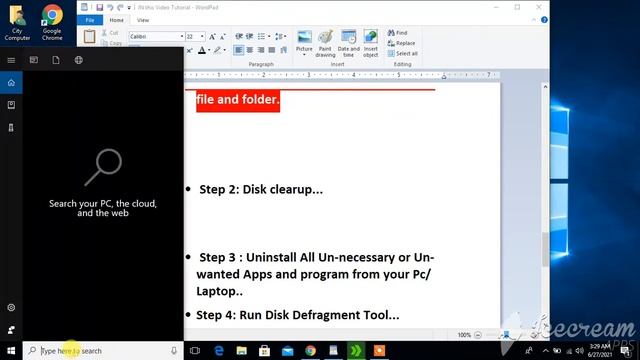The height and width of the screenshot is (360, 640).
Task: Insert a Picture from the ribbon
Action: pos(304,37)
